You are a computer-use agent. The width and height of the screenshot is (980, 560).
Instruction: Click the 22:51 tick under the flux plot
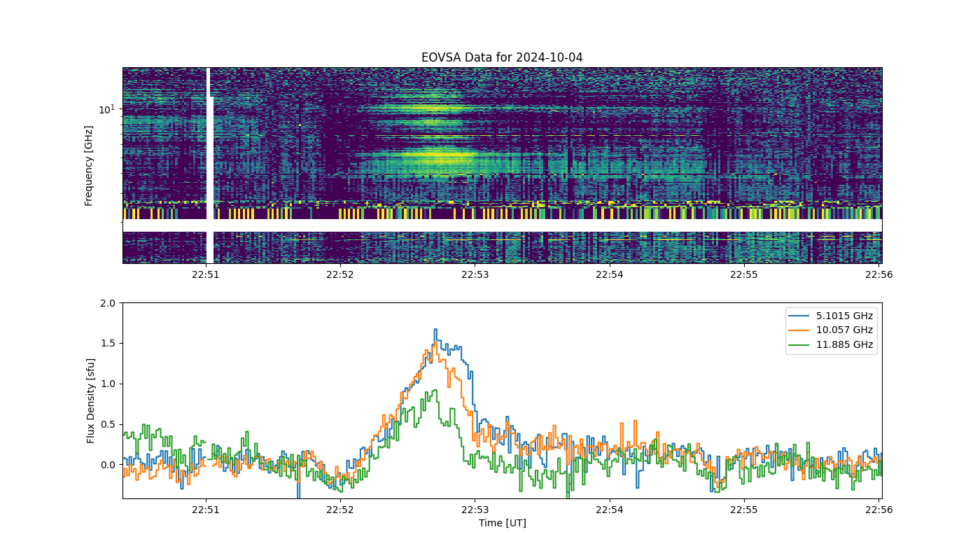205,510
